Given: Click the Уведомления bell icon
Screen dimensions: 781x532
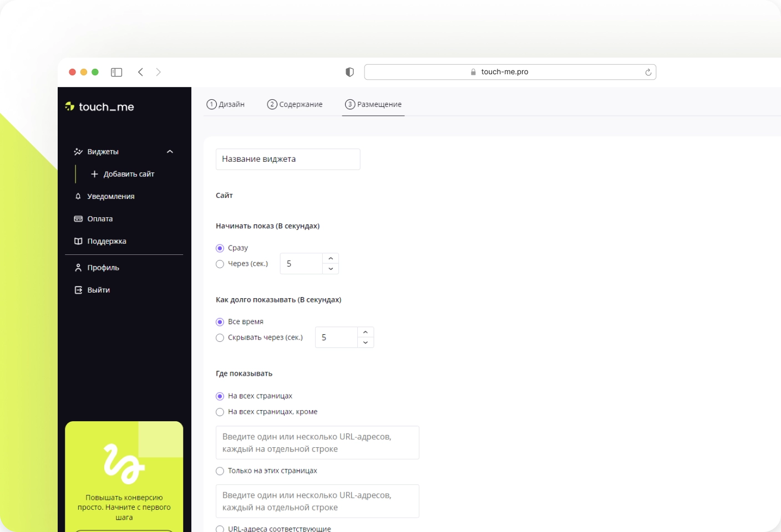Looking at the screenshot, I should pos(78,196).
